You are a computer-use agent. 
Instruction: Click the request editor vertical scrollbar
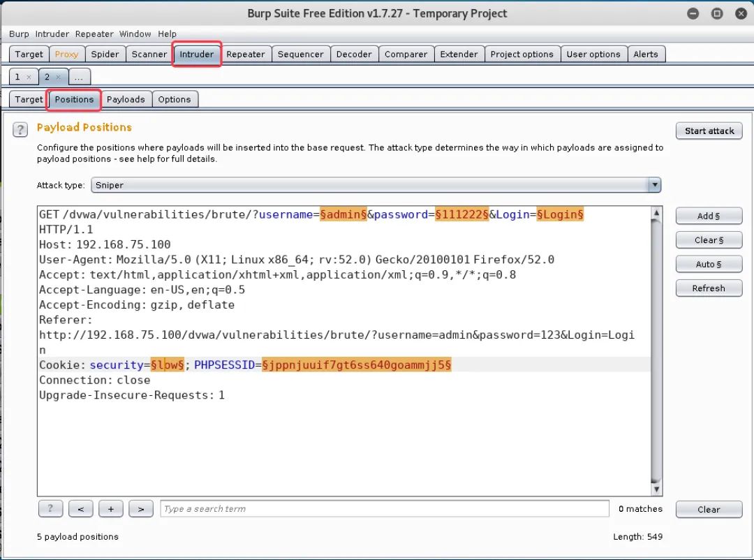click(656, 351)
